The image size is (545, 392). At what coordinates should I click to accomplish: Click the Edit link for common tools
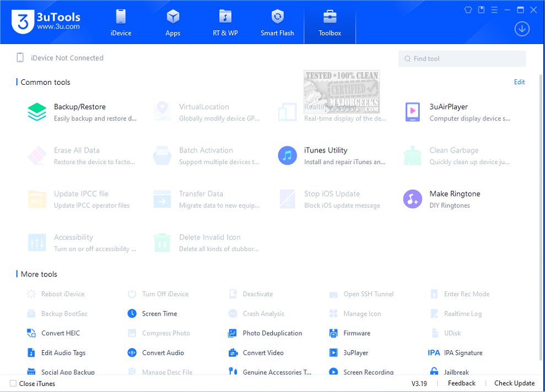pyautogui.click(x=519, y=82)
